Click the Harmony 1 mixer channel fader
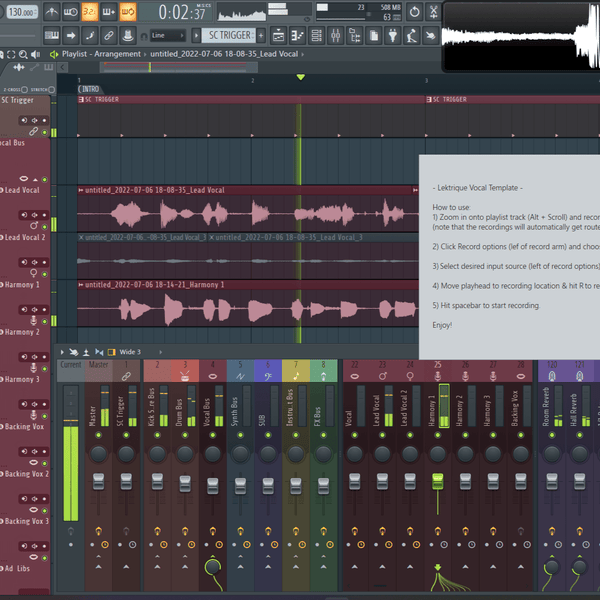This screenshot has width=600, height=600. coord(438,482)
